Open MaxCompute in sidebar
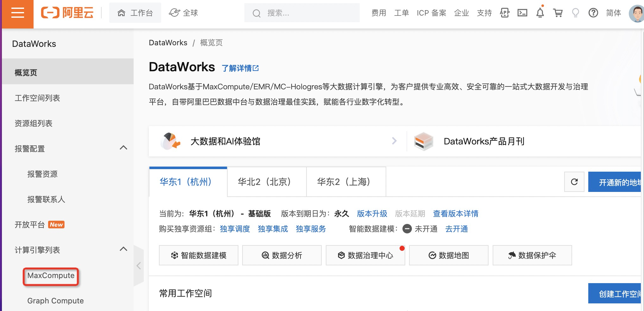The height and width of the screenshot is (311, 644). (51, 276)
